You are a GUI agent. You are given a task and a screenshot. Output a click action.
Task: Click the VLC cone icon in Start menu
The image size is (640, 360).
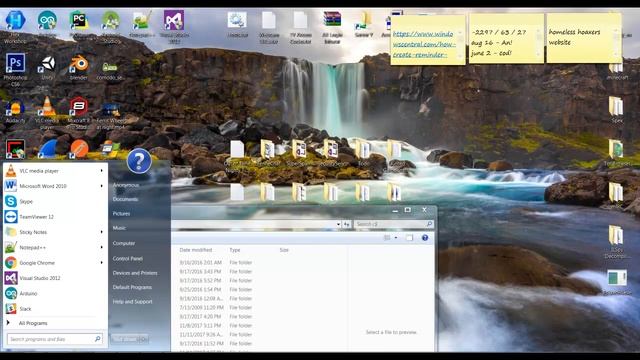pyautogui.click(x=11, y=171)
